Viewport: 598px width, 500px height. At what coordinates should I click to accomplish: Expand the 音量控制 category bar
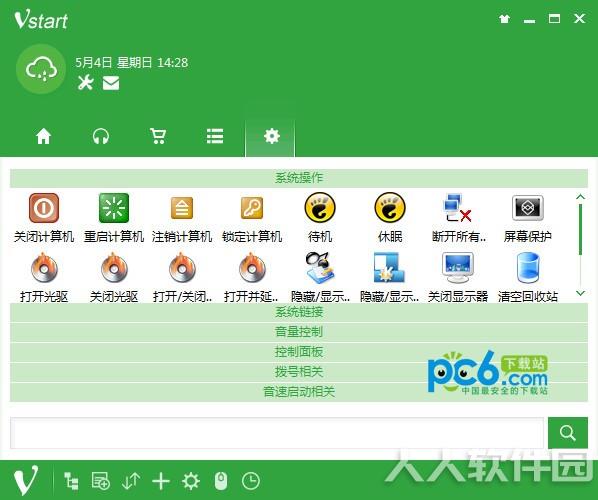pyautogui.click(x=299, y=332)
